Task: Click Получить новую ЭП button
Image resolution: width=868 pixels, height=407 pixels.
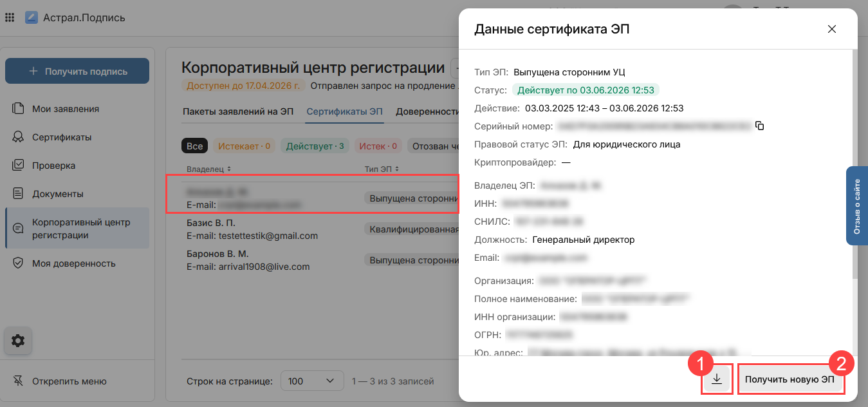Action: (790, 379)
